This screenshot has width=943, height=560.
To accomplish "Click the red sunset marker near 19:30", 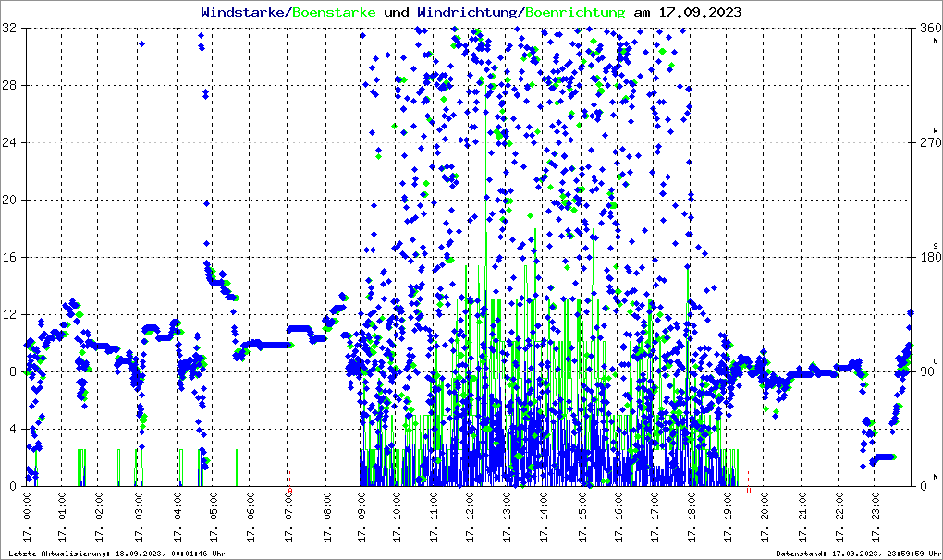I will (x=748, y=482).
